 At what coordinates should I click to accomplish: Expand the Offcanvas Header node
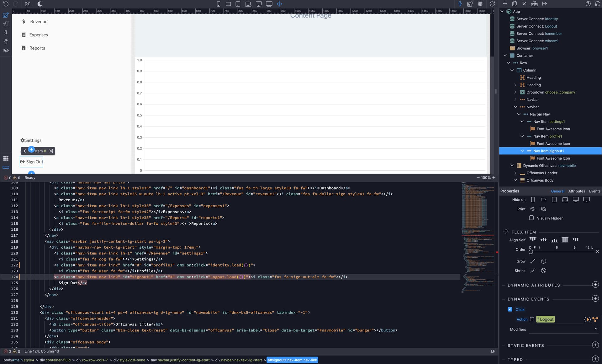click(515, 173)
